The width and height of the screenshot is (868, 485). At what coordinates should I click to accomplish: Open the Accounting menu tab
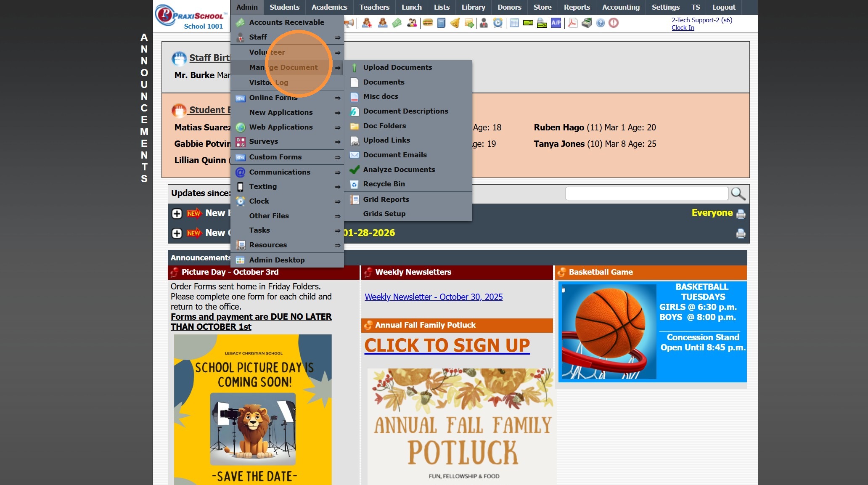click(620, 7)
